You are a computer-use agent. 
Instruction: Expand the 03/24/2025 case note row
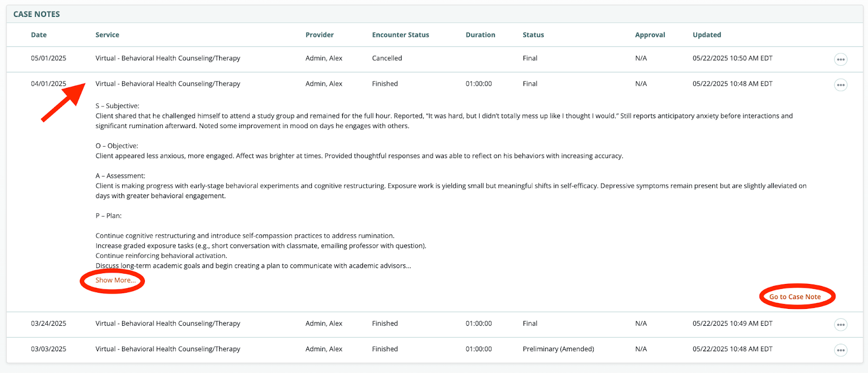coord(434,324)
